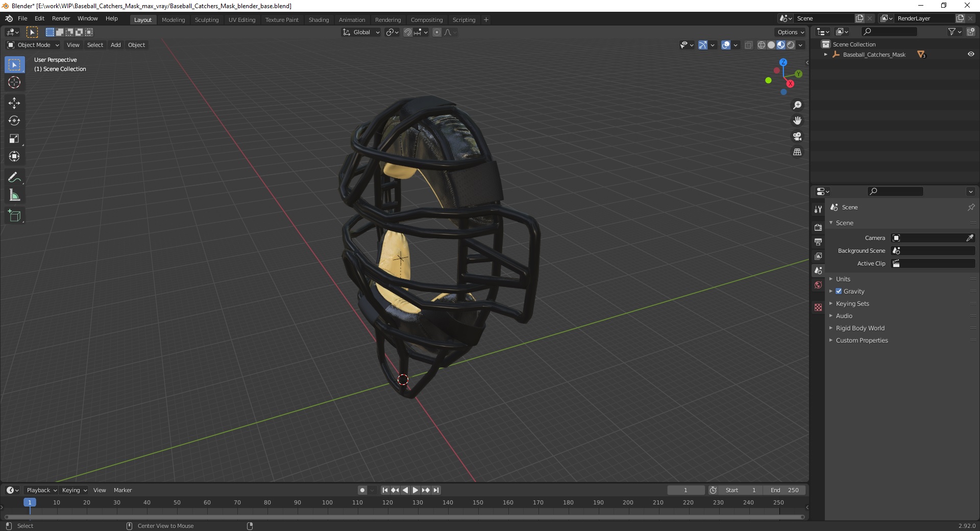
Task: Jump to timeline start frame
Action: pyautogui.click(x=385, y=490)
